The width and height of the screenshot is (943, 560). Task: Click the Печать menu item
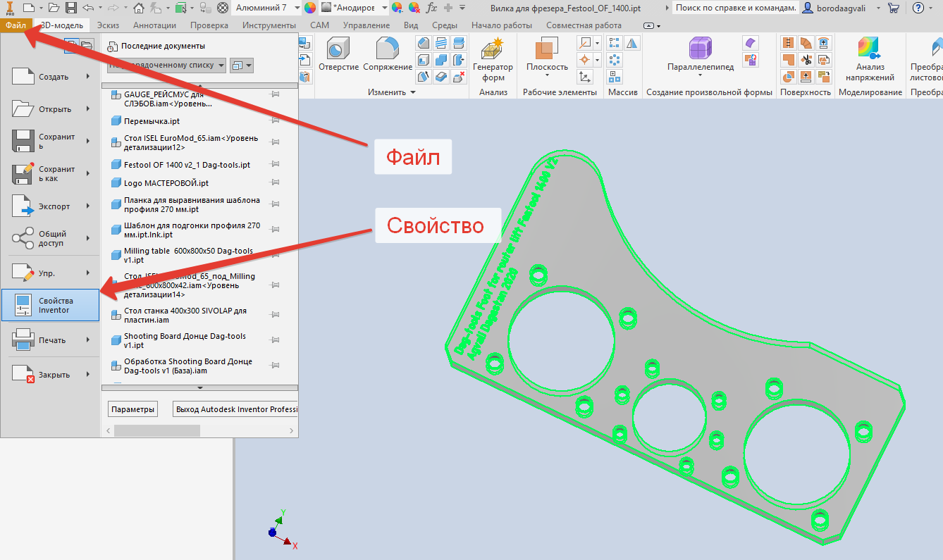pyautogui.click(x=50, y=340)
